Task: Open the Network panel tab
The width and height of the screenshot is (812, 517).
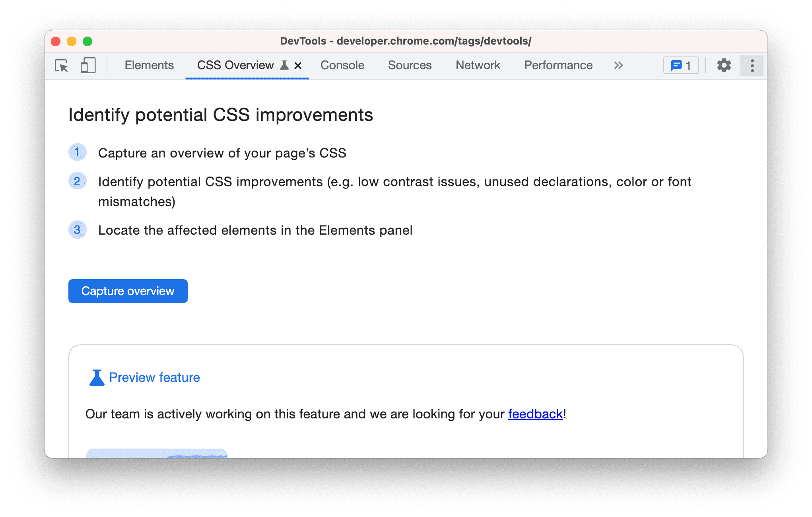Action: tap(478, 65)
